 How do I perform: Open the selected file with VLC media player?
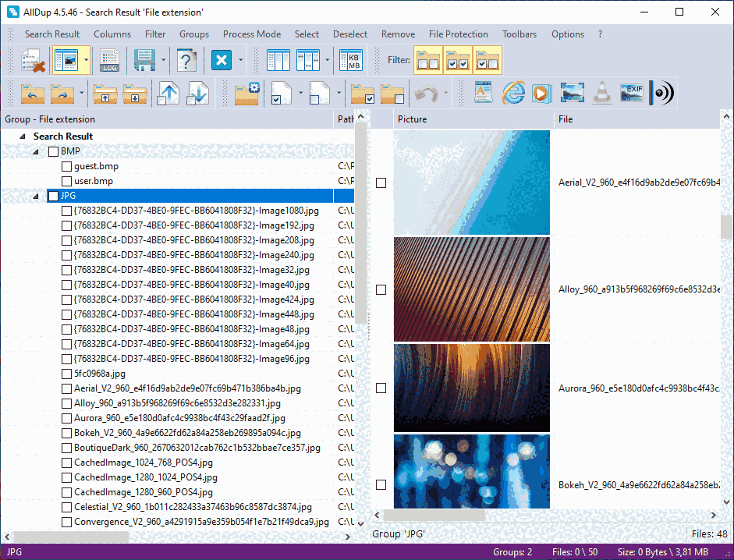pos(601,93)
